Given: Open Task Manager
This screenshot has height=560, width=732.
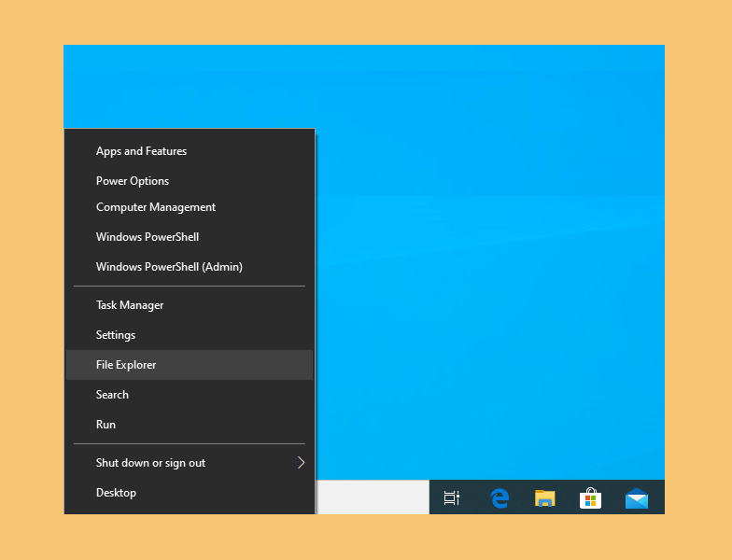Looking at the screenshot, I should click(x=189, y=305).
